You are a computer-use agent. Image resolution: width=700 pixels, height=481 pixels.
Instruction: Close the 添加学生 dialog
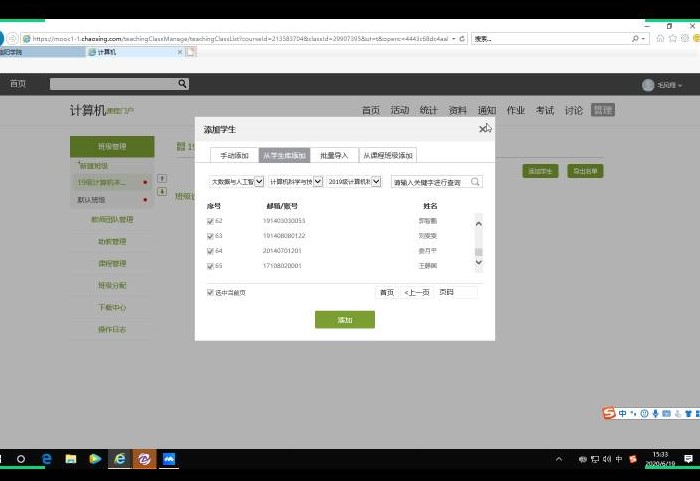(x=482, y=129)
